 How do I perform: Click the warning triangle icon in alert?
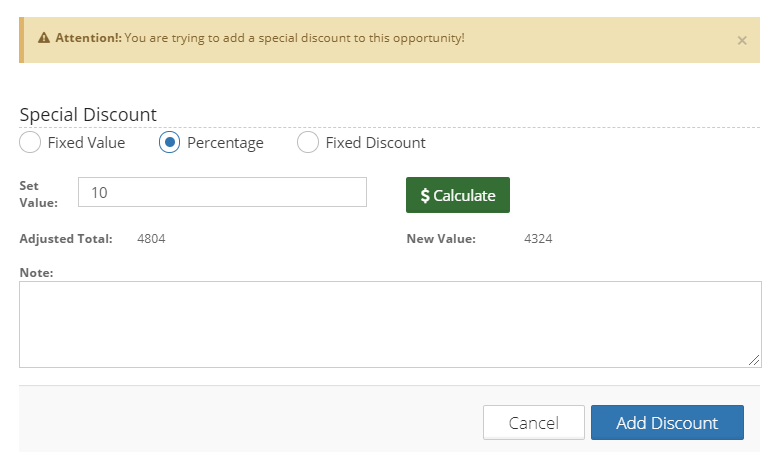[x=44, y=38]
